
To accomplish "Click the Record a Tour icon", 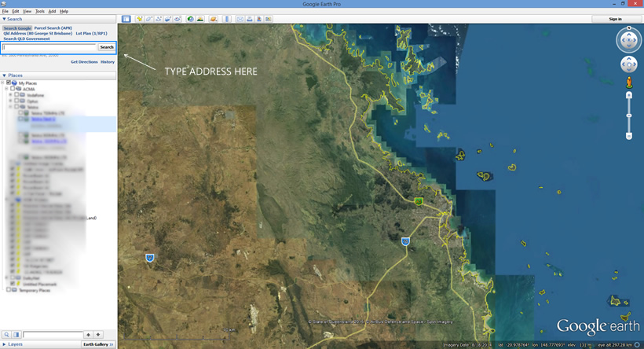I will click(x=177, y=19).
